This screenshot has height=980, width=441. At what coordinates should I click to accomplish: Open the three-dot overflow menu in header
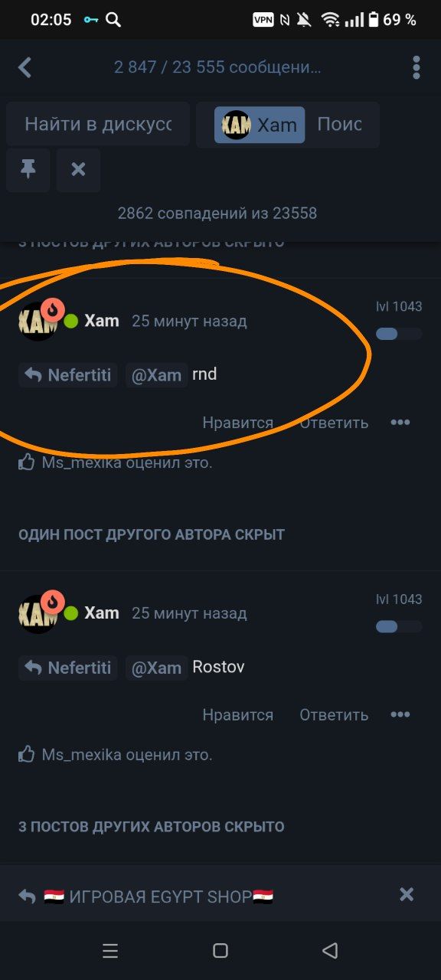pyautogui.click(x=416, y=67)
